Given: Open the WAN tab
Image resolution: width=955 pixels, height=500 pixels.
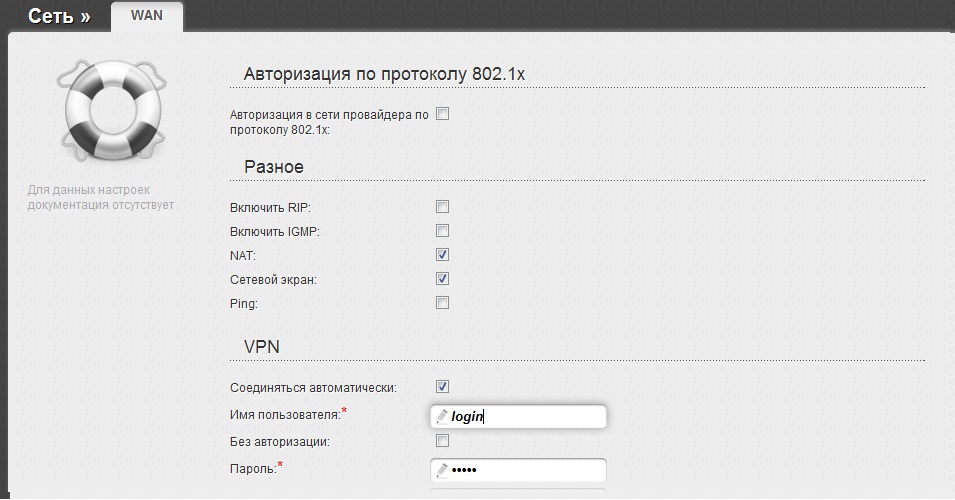Looking at the screenshot, I should (147, 15).
